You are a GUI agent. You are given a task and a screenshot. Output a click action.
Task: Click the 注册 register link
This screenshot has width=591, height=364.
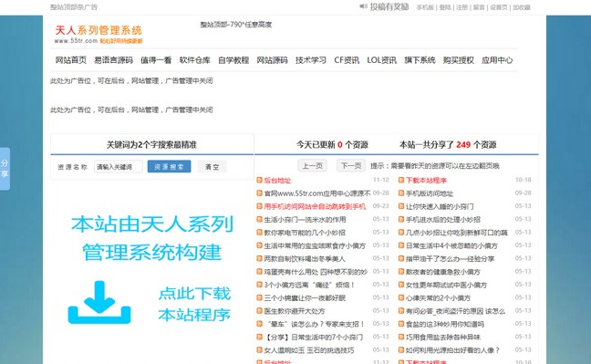pyautogui.click(x=462, y=7)
